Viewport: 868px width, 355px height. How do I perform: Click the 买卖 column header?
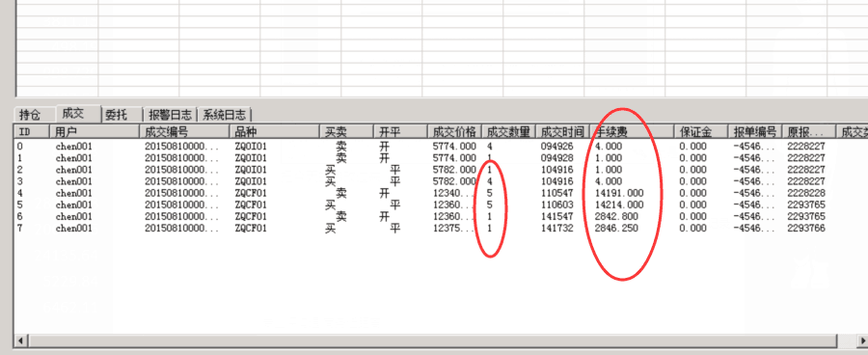click(x=346, y=132)
